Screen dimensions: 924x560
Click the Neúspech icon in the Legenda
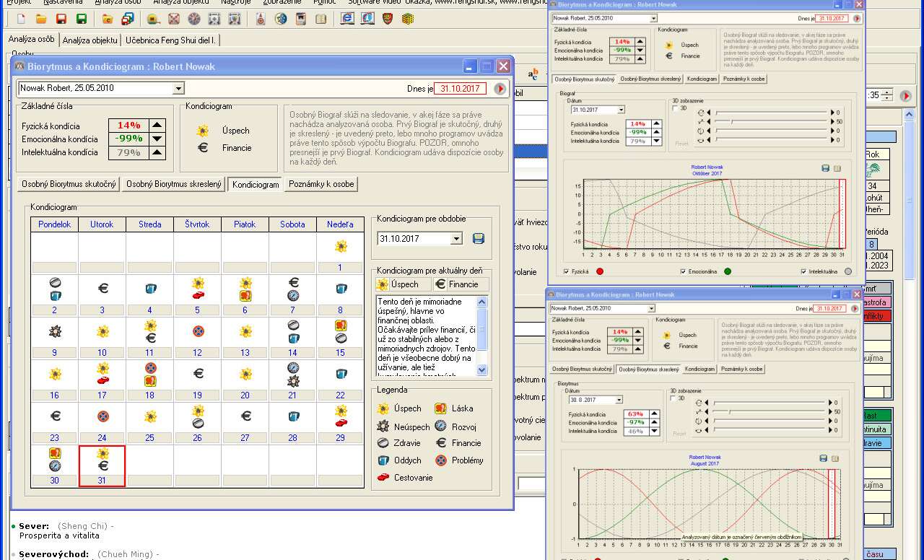pyautogui.click(x=383, y=426)
